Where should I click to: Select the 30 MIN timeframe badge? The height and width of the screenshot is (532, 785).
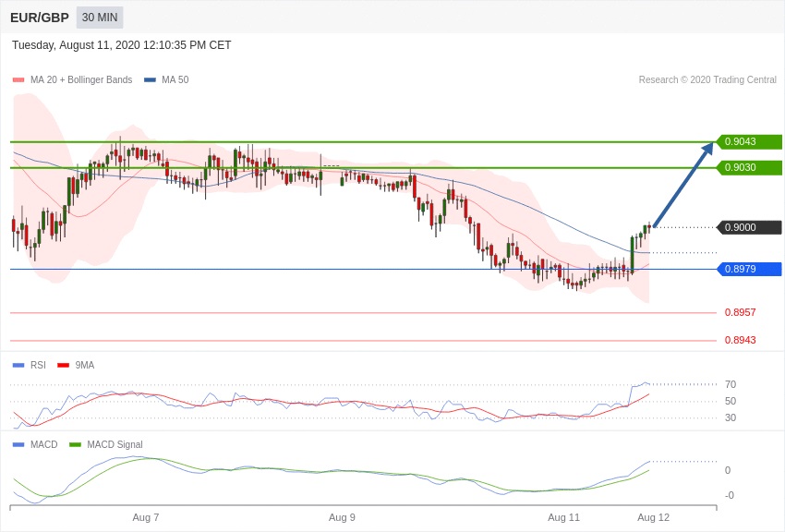tap(100, 18)
